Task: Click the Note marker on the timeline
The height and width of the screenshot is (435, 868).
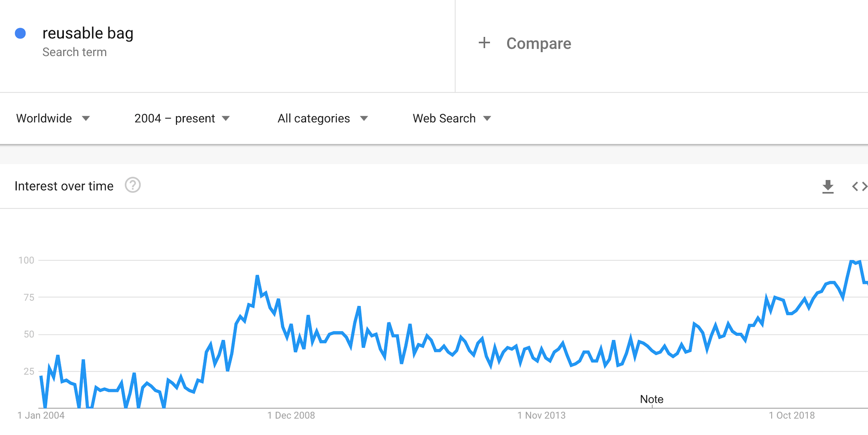Action: [x=651, y=399]
